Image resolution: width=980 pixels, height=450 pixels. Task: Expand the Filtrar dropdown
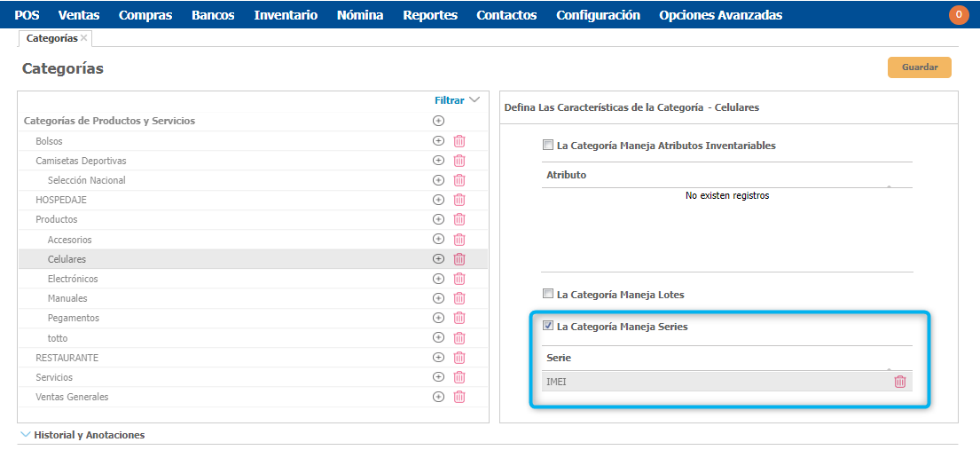tap(457, 100)
